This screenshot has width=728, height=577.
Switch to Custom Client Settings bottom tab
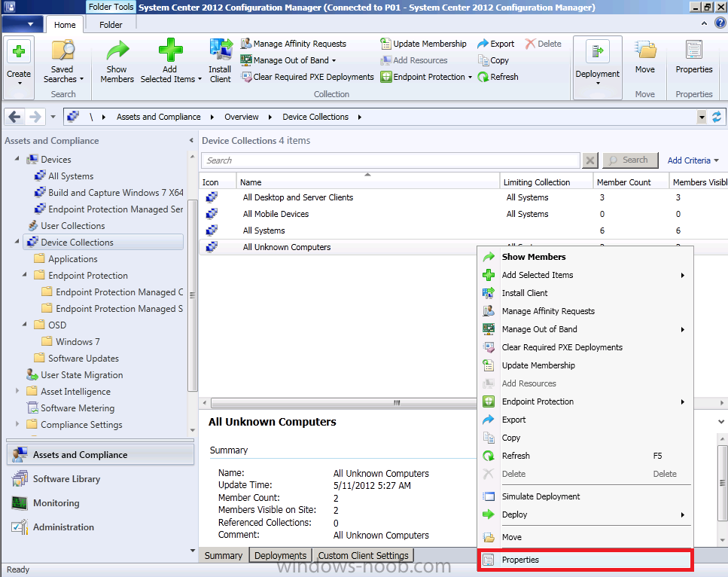(x=363, y=556)
